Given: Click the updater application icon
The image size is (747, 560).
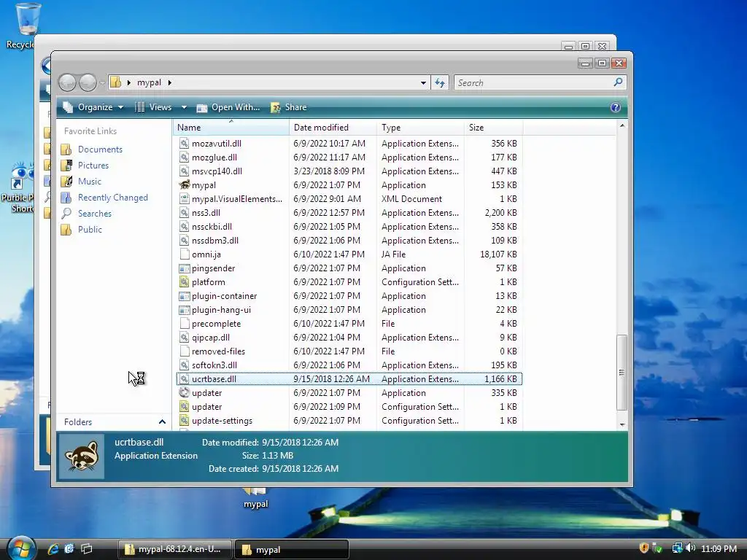Looking at the screenshot, I should pyautogui.click(x=185, y=393).
